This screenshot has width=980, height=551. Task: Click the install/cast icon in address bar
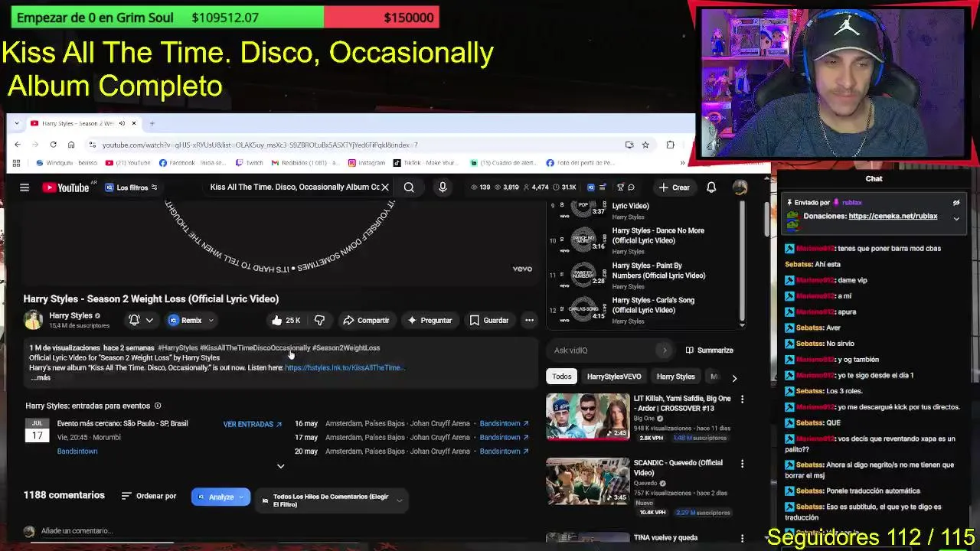tap(629, 145)
